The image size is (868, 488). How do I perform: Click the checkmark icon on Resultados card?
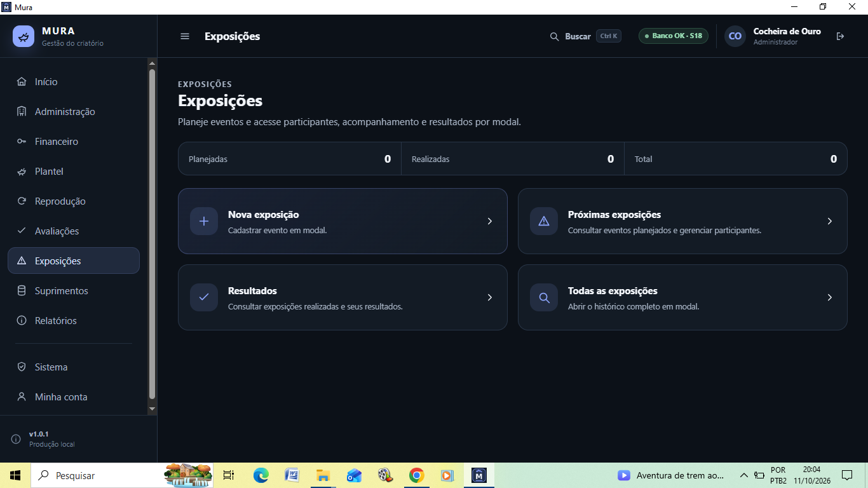click(x=204, y=297)
